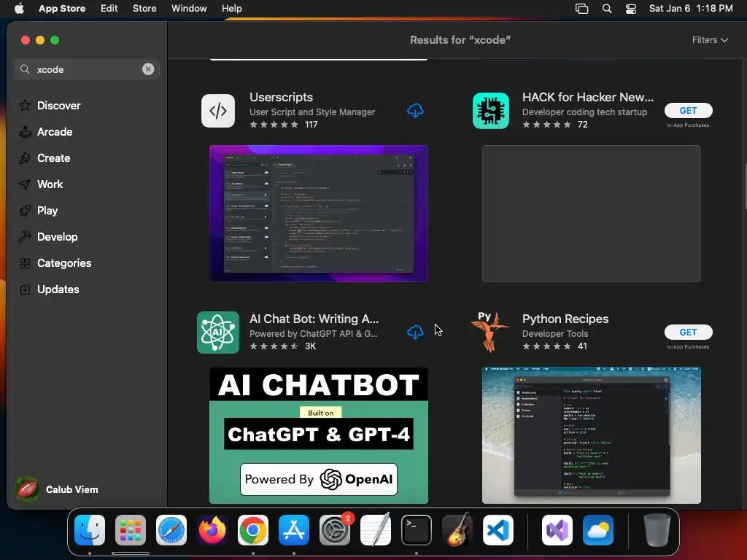Launch Firefox from the dock
The height and width of the screenshot is (560, 747).
point(212,530)
